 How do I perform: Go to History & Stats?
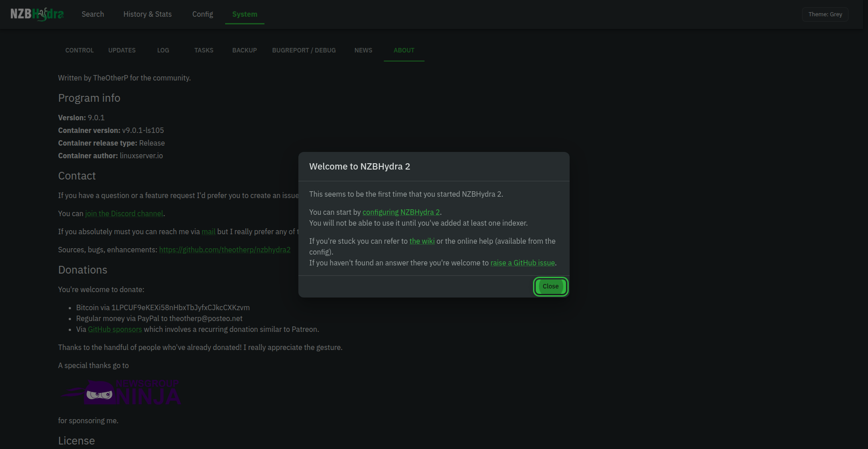[147, 14]
